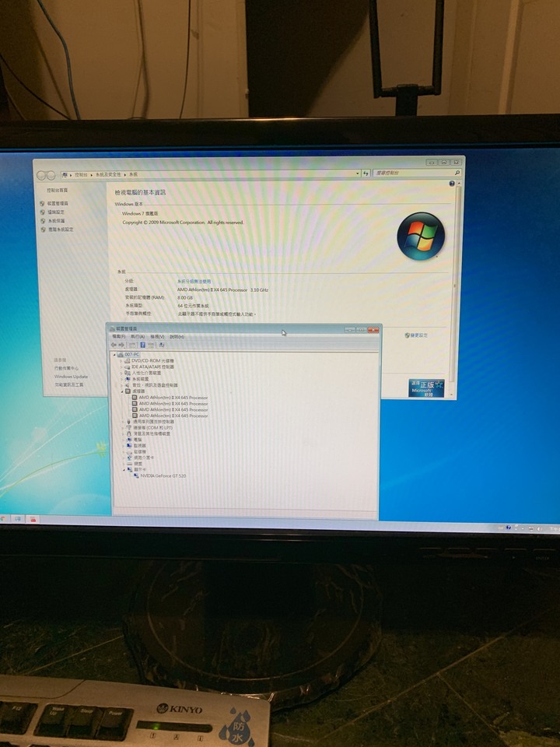Screen dimensions: 560x747
Task: Open the Help (說明) menu in Device Manager
Action: pyautogui.click(x=177, y=336)
